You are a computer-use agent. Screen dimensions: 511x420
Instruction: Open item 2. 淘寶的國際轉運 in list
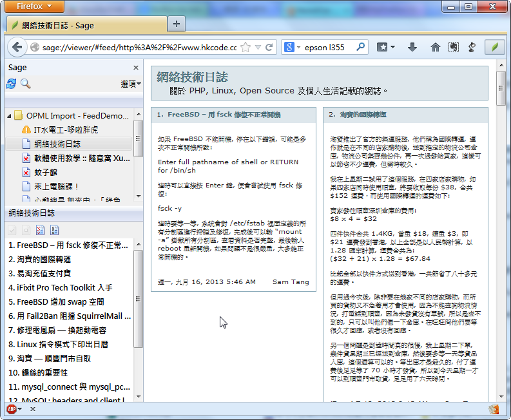(40, 260)
